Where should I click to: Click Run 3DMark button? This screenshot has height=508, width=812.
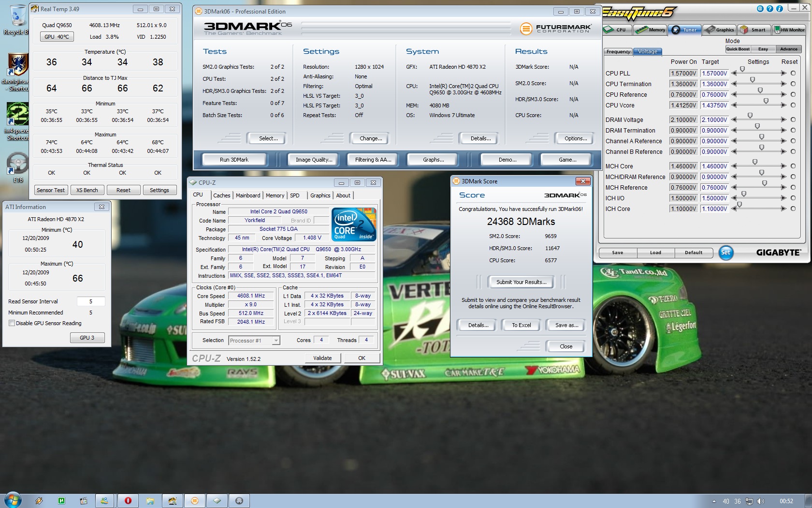(234, 160)
